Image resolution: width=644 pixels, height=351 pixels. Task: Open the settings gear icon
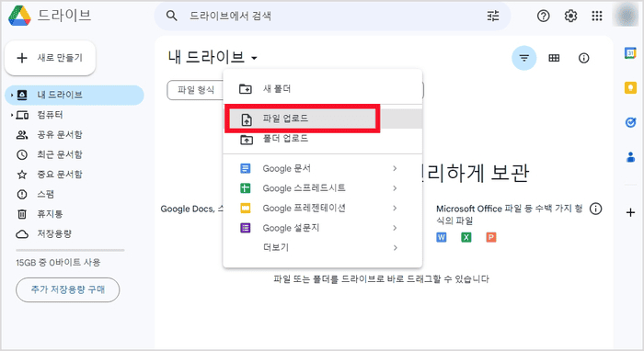(570, 16)
